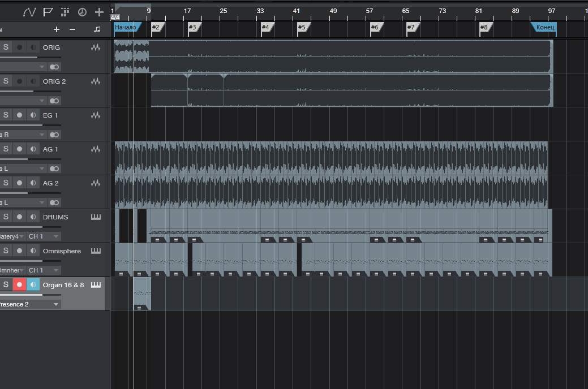This screenshot has height=389, width=588.
Task: Click the Organ 16 & 8 keyboard icon
Action: [96, 285]
